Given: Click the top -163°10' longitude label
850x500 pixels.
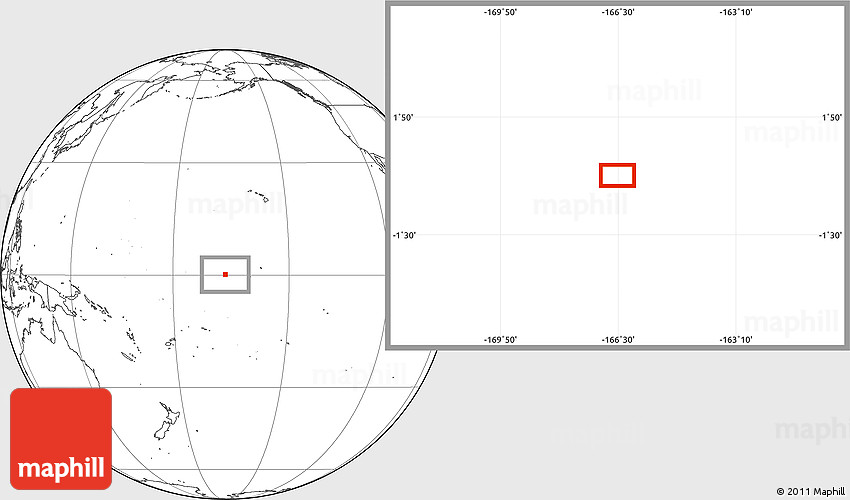Looking at the screenshot, I should [x=735, y=13].
